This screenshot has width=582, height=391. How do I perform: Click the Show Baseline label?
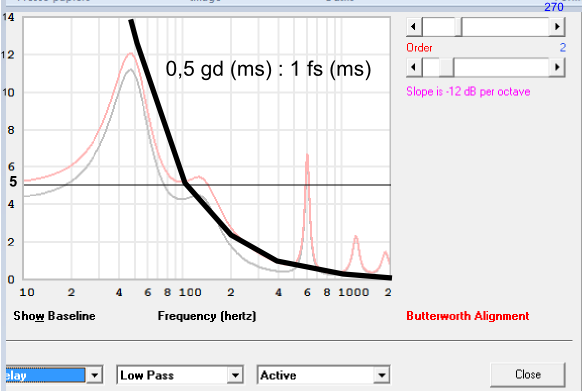click(x=54, y=316)
